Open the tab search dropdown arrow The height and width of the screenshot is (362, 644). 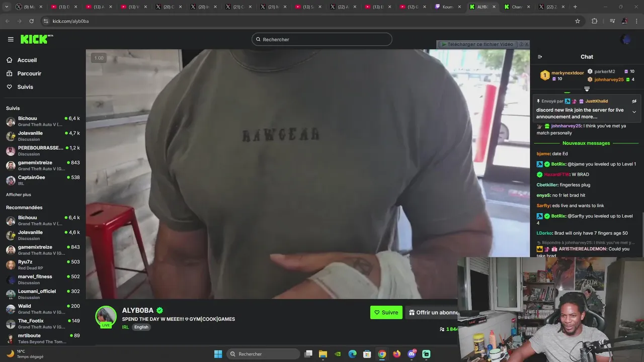[7, 7]
